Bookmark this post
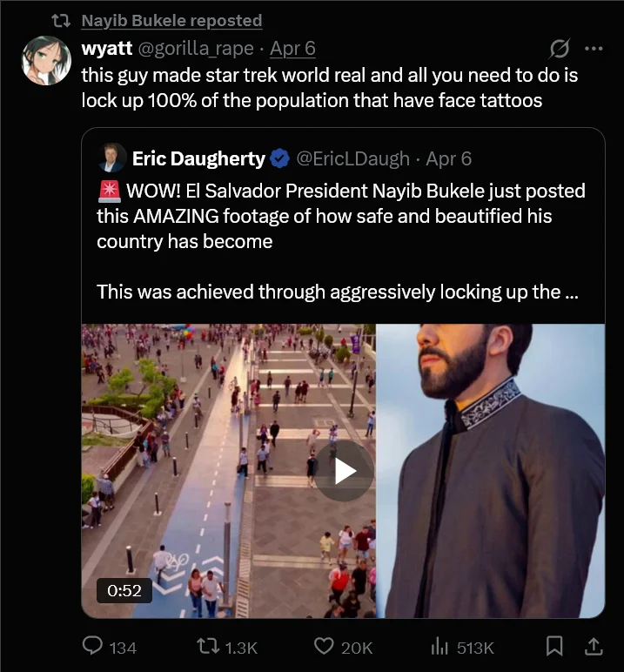Screen dimensions: 624x672 [x=554, y=647]
